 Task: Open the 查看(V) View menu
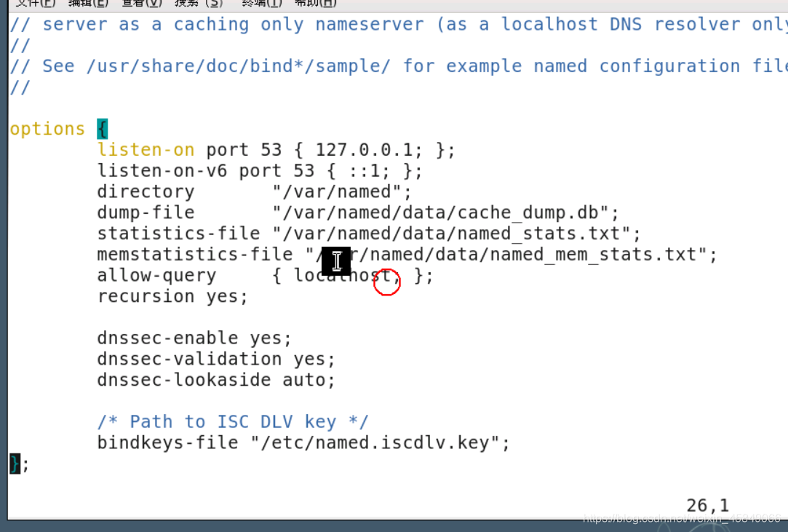142,3
